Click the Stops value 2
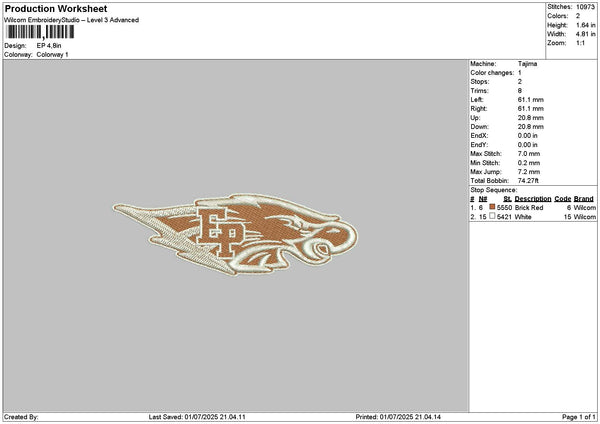Image resolution: width=600 pixels, height=424 pixels. click(520, 82)
